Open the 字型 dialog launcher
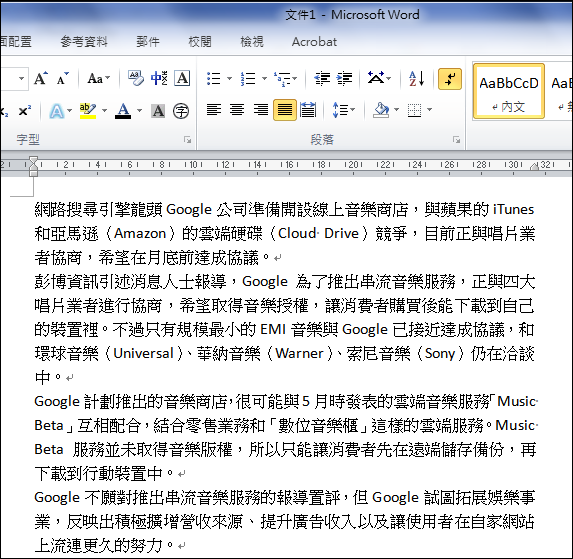This screenshot has width=573, height=559. coord(187,140)
